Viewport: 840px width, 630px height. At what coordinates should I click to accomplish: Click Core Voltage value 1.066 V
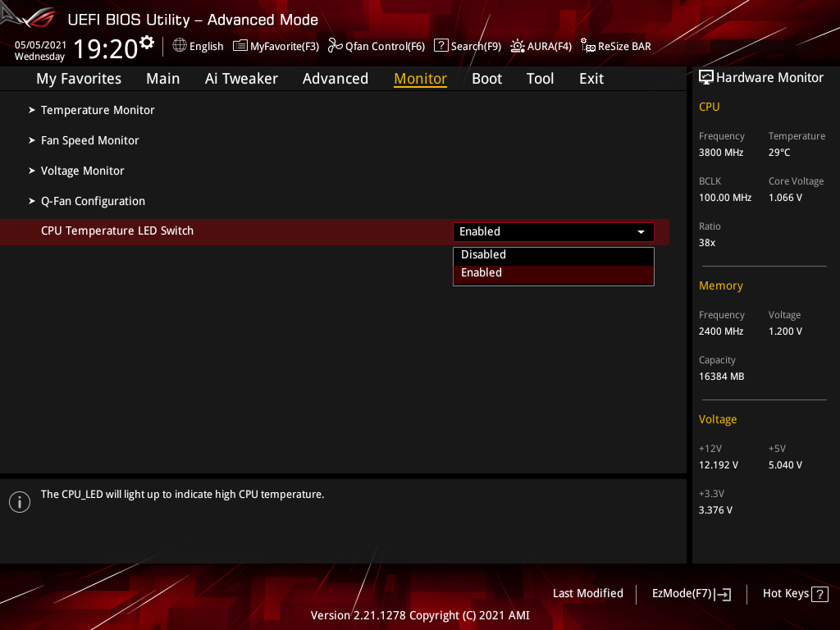(785, 198)
